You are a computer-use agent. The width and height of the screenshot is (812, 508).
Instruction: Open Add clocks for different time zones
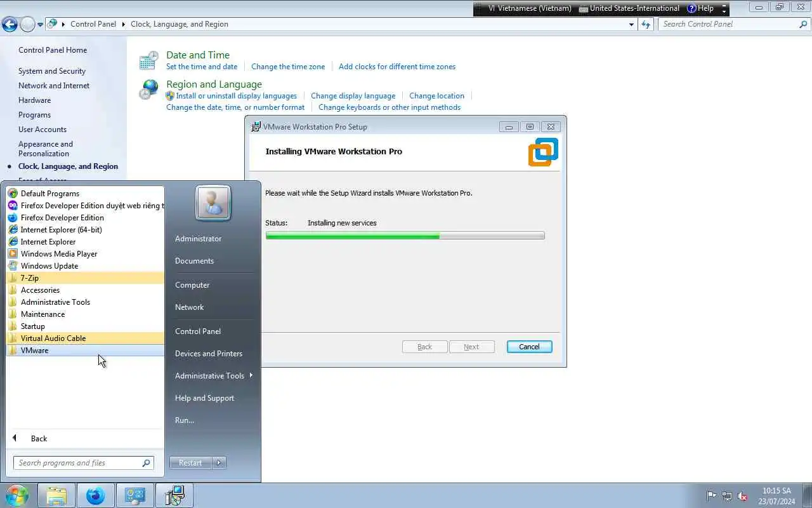click(397, 67)
